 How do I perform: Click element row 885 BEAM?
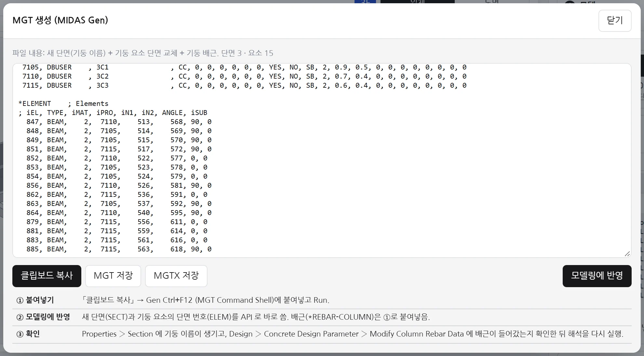tap(119, 249)
